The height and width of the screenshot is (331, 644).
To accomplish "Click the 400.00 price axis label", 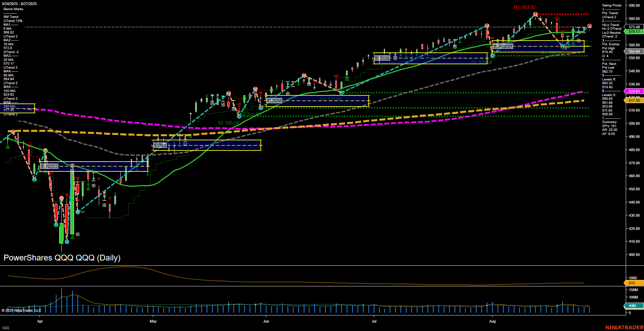I will (x=634, y=255).
